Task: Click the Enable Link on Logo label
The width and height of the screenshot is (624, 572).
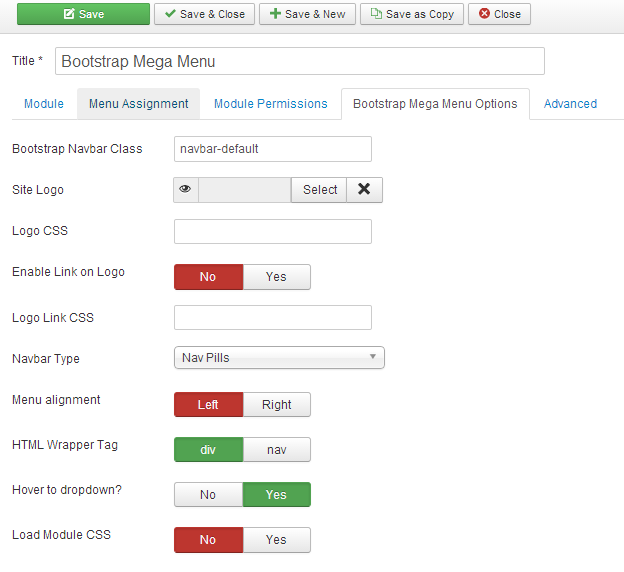Action: point(68,272)
